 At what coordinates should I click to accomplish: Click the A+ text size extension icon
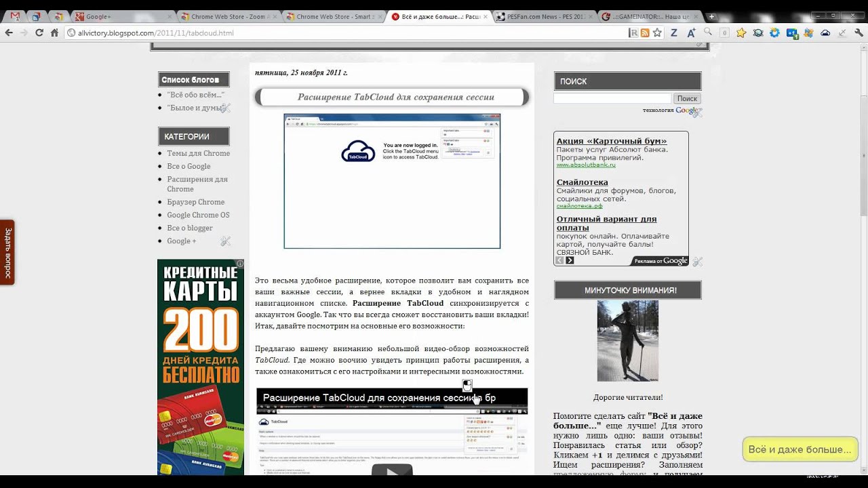point(691,33)
